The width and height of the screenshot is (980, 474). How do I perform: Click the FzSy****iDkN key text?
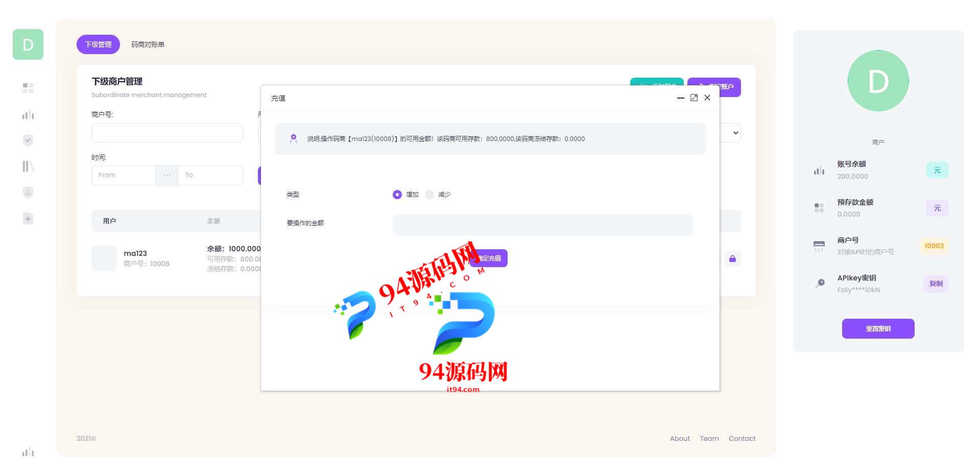click(x=858, y=290)
